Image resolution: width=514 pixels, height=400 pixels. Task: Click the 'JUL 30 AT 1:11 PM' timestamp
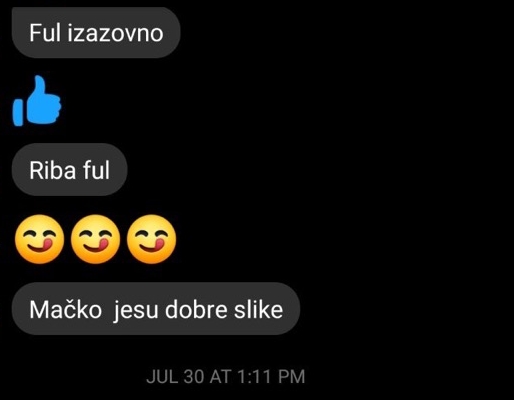226,377
